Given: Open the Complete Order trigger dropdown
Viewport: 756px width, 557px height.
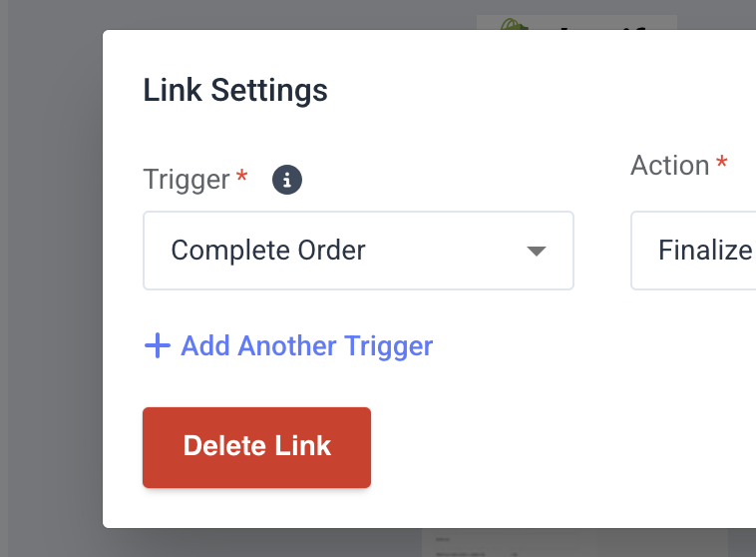Looking at the screenshot, I should tap(358, 251).
